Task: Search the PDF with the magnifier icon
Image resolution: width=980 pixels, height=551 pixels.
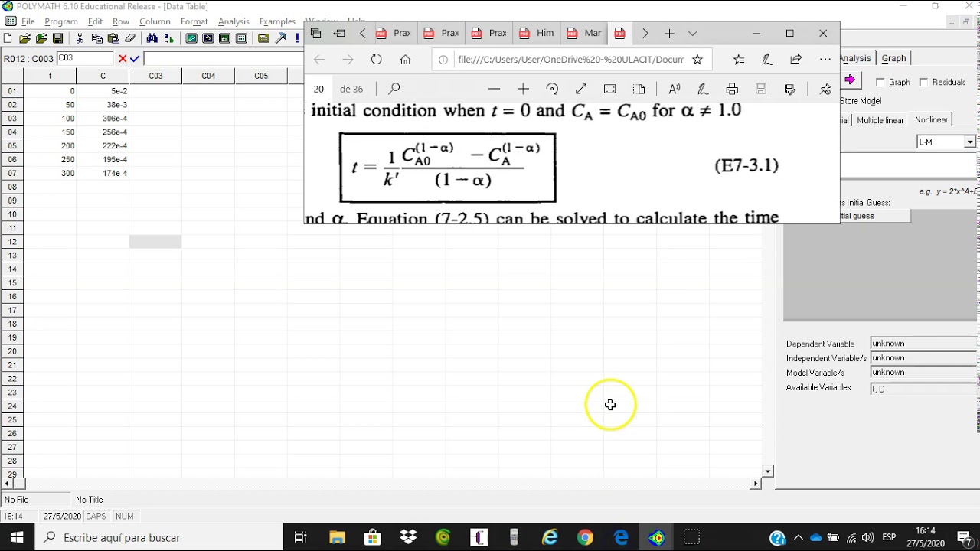Action: (394, 89)
